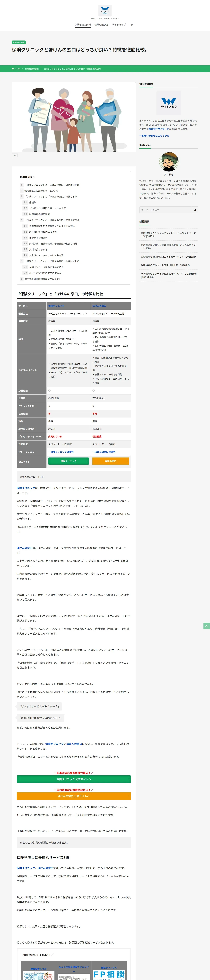The width and height of the screenshot is (210, 980).
Task: Click the family insurance hero illustration
Action: coord(74,117)
